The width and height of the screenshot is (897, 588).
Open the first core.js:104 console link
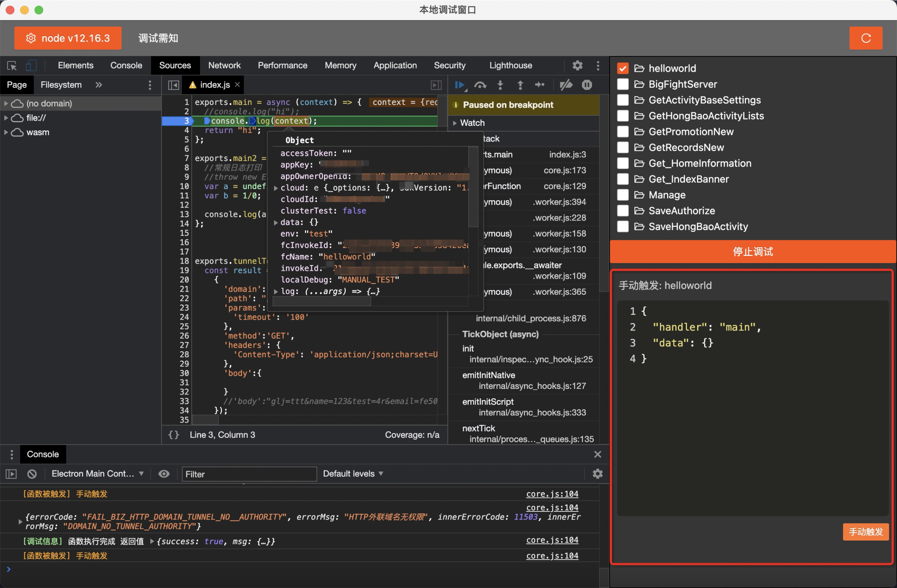pos(552,494)
